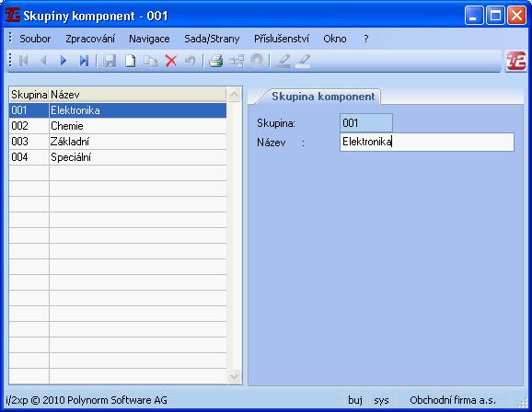Create a new record with page icon
This screenshot has height=412, width=532.
(131, 61)
